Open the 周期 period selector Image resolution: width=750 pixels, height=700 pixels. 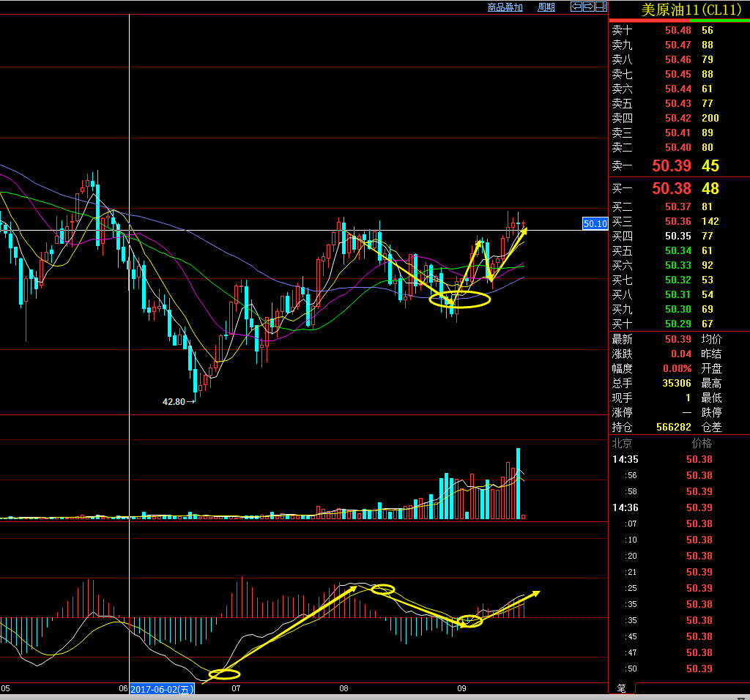(546, 7)
